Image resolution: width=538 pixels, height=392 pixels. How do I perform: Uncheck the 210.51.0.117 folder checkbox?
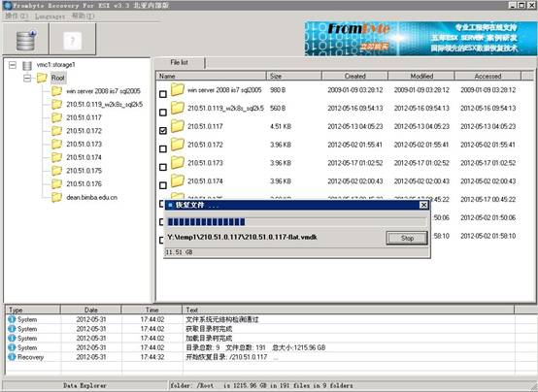(163, 130)
